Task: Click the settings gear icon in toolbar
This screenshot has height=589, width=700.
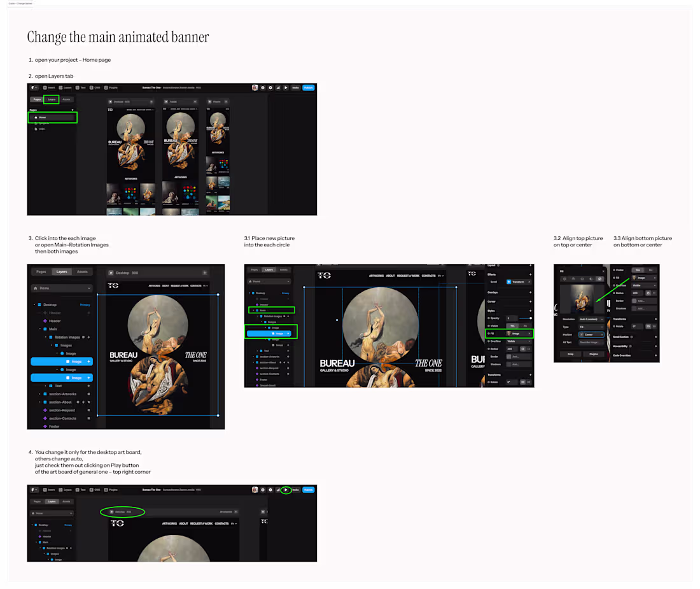Action: [270, 87]
